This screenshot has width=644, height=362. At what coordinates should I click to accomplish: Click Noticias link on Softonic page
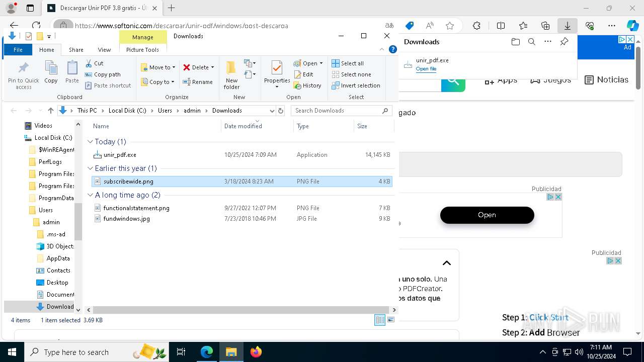607,79
